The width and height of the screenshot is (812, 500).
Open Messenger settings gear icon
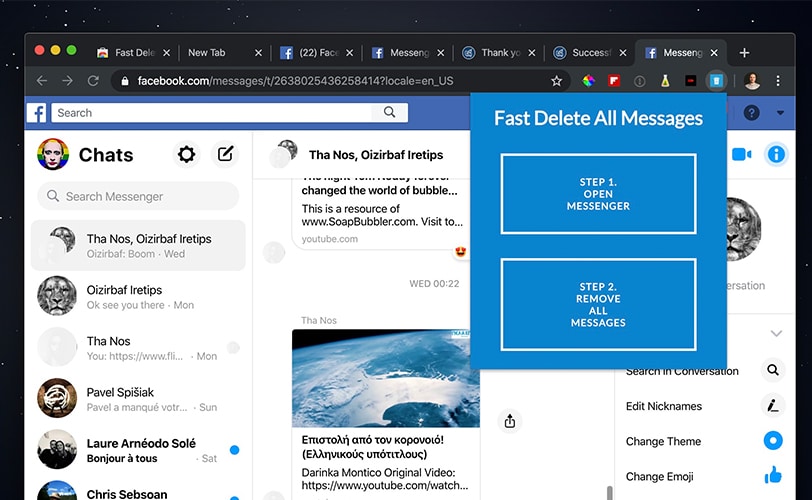(x=186, y=154)
